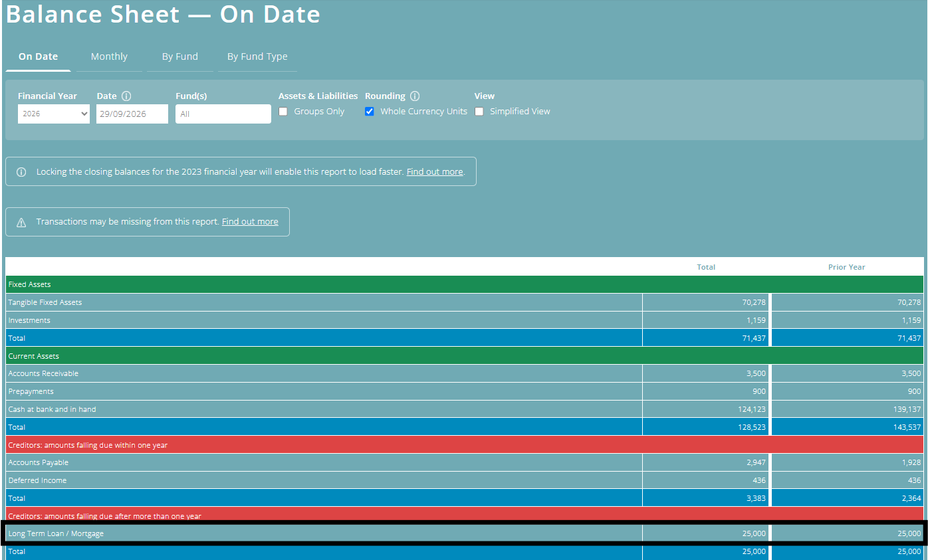This screenshot has width=928, height=560.
Task: Click the Total column header
Action: click(706, 267)
